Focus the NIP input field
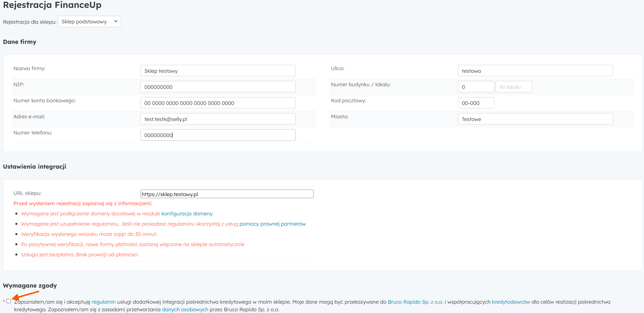644x313 pixels. (x=218, y=87)
